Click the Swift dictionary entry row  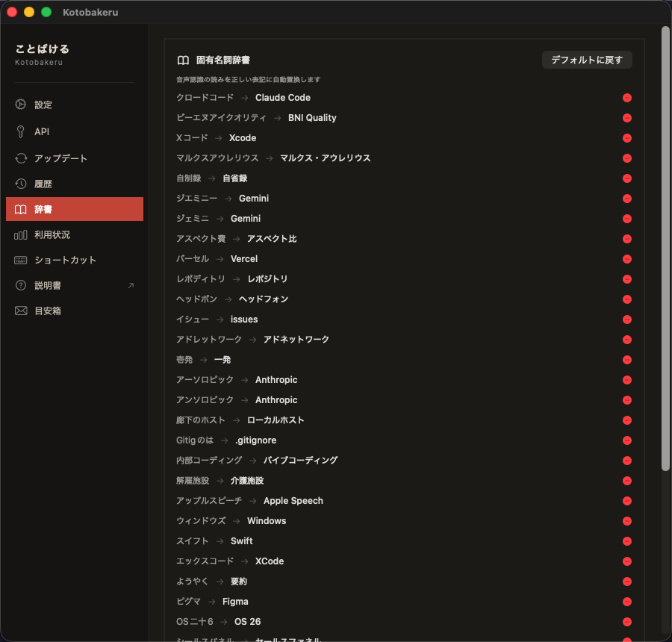coord(373,541)
